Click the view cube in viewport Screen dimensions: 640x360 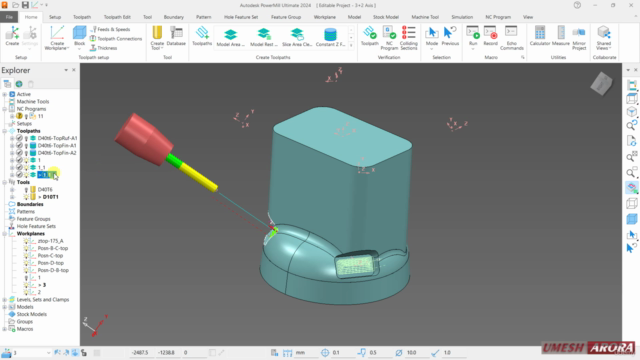tap(601, 84)
